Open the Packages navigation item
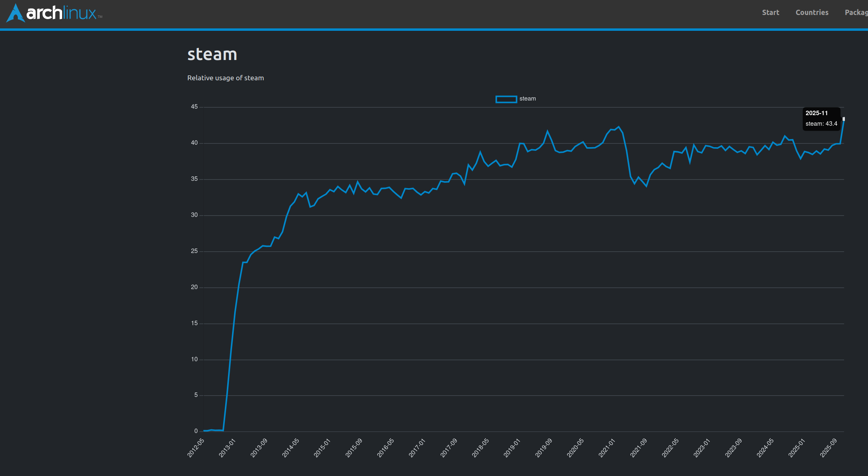 [856, 13]
